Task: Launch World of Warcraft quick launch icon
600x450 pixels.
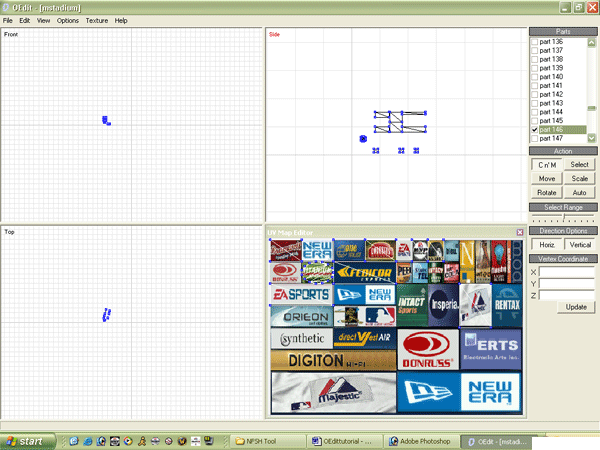Action: (x=182, y=441)
